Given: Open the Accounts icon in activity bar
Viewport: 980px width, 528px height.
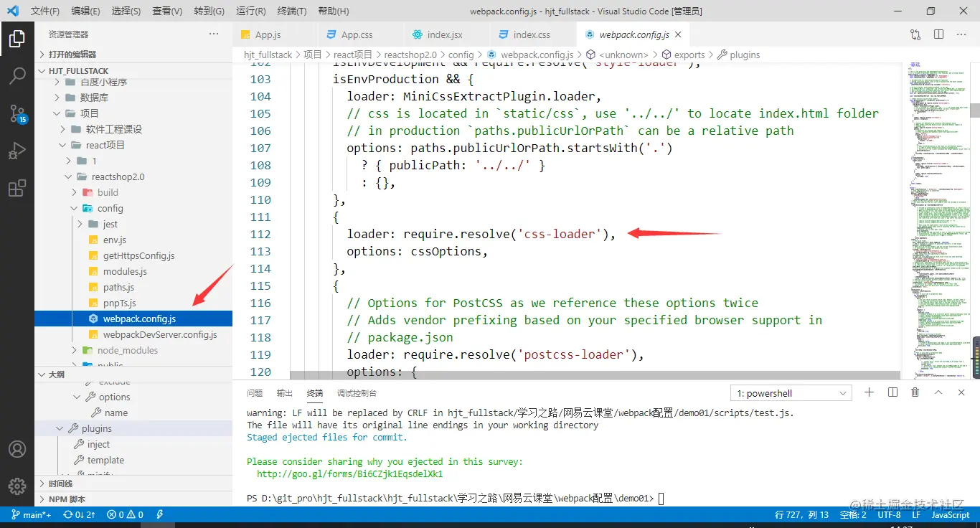Looking at the screenshot, I should point(17,450).
